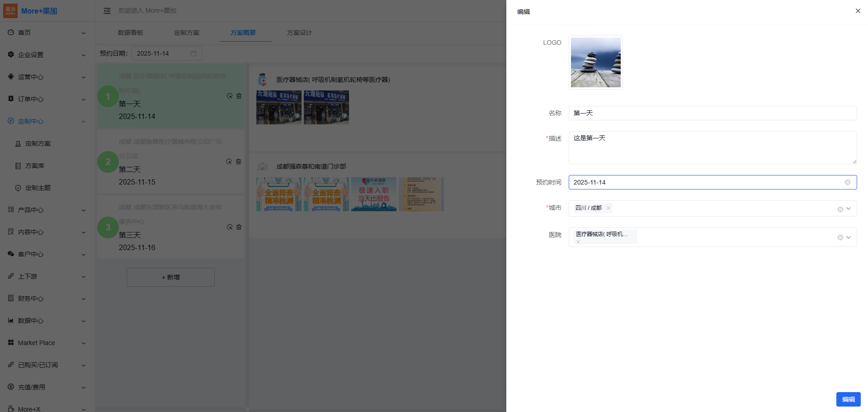868x412 pixels.
Task: Open the 医院 dropdown arrow
Action: [849, 237]
